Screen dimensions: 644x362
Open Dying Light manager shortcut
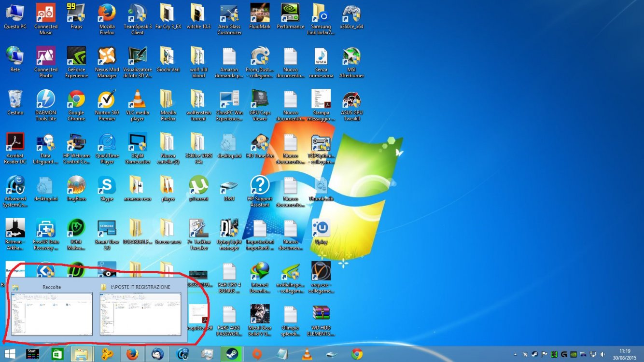click(229, 234)
